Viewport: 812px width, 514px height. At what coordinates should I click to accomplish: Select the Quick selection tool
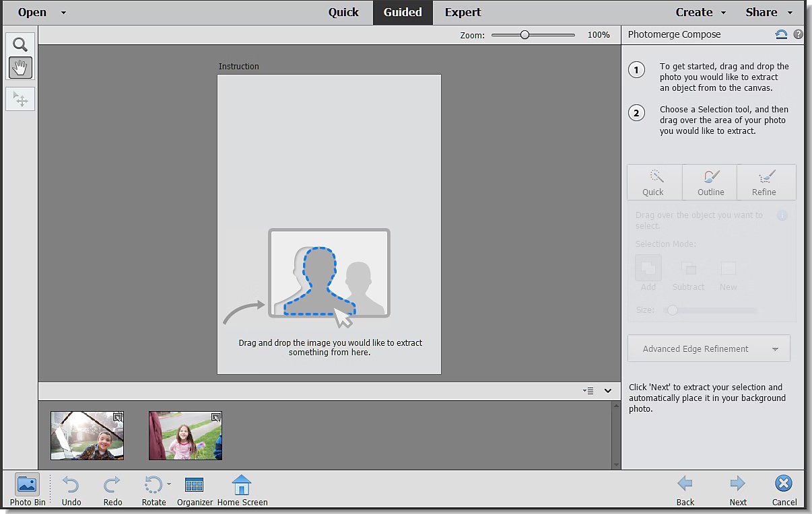click(654, 182)
